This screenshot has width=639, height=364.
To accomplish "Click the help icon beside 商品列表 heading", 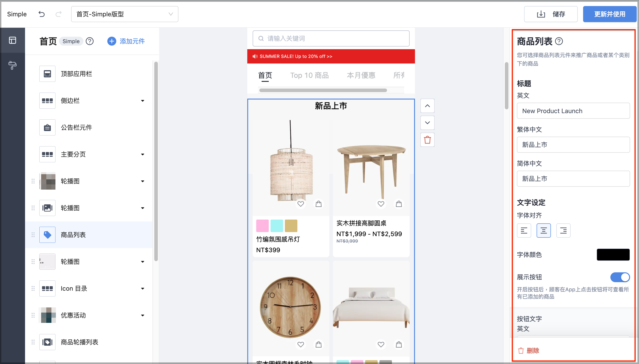I will click(x=559, y=41).
